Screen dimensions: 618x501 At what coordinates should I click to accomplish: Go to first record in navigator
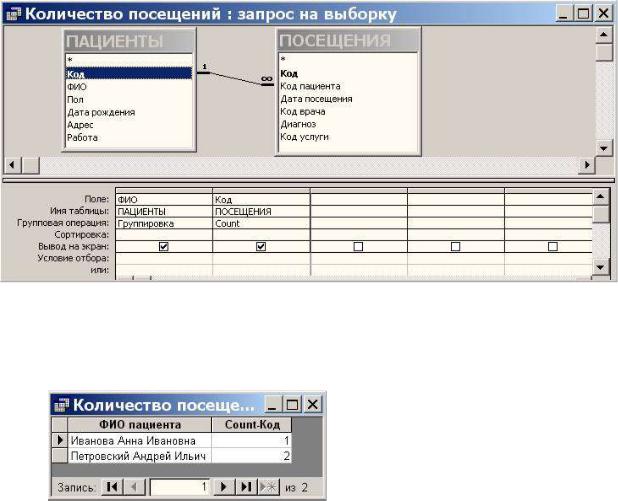point(112,487)
